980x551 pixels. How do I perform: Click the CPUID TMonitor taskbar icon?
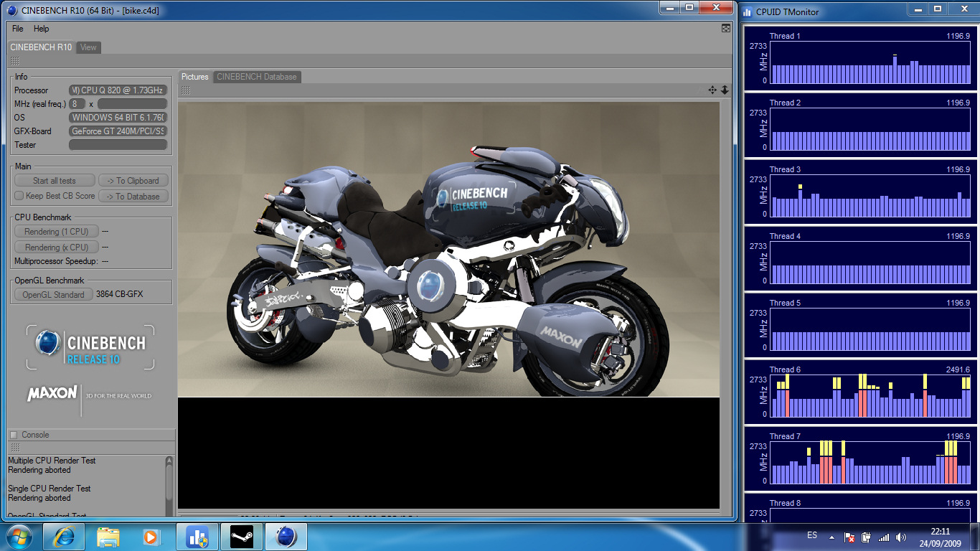(x=197, y=537)
